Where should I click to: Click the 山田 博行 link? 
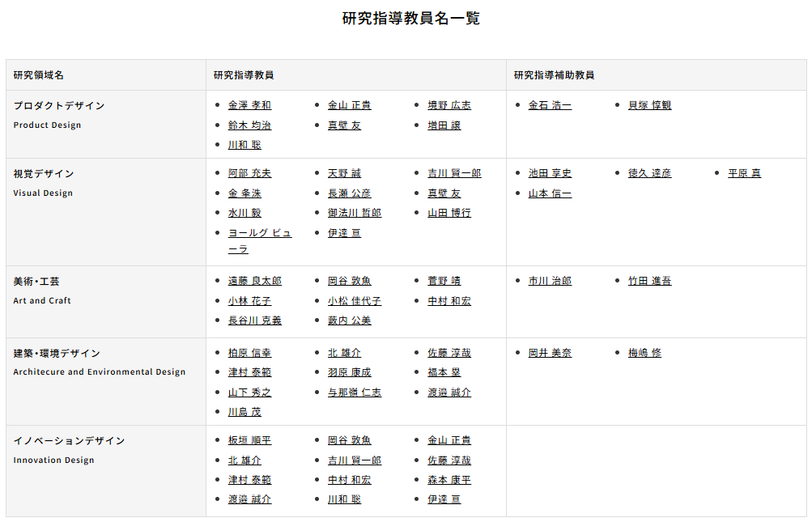tap(449, 213)
